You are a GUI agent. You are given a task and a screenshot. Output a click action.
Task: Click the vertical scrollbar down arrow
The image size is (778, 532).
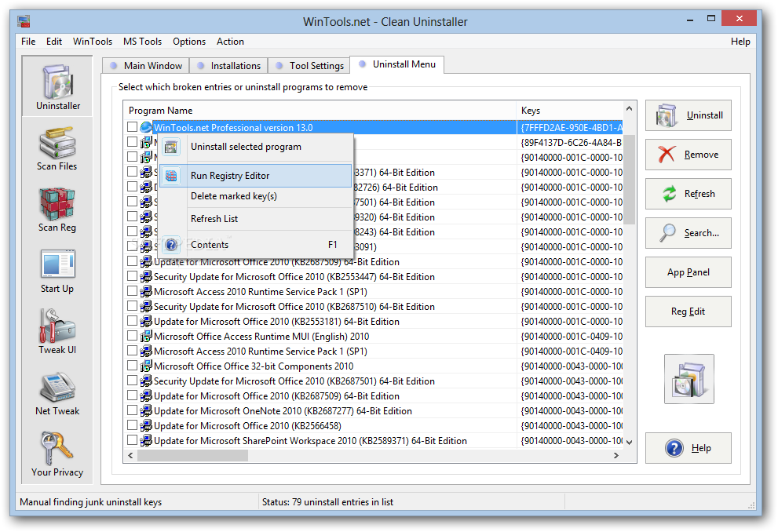[629, 442]
